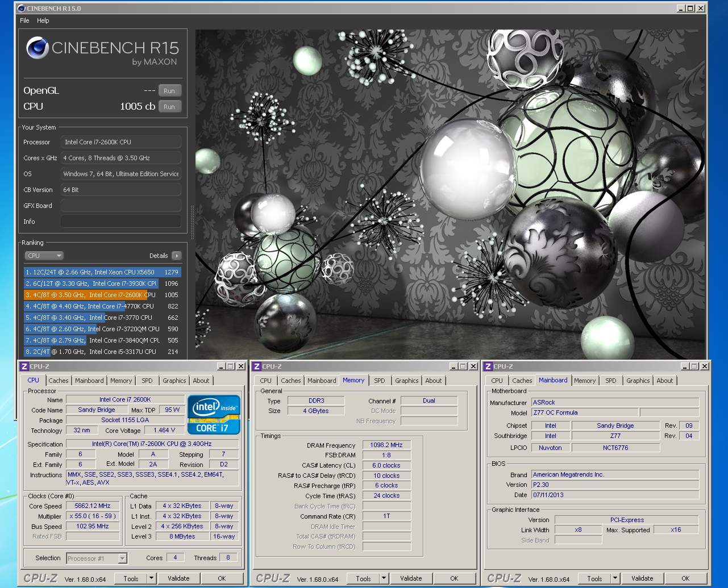The height and width of the screenshot is (588, 728).
Task: Click the Cinebench R15 logo icon
Action: pos(37,48)
